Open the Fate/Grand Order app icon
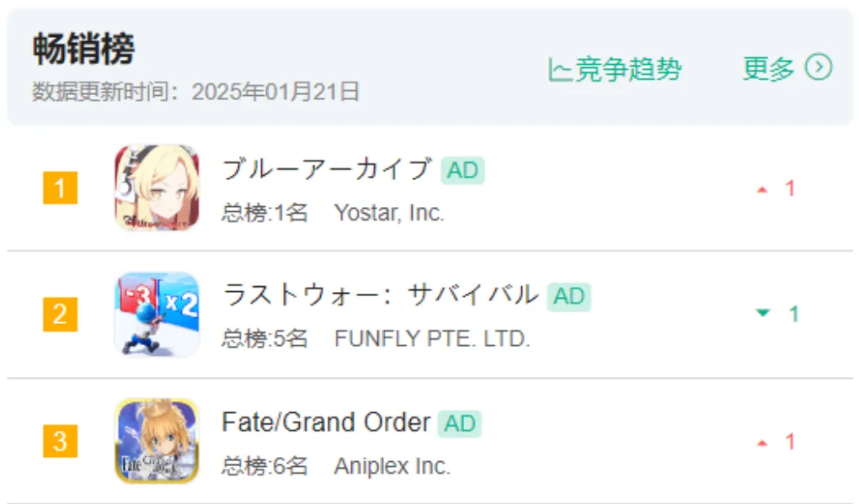The height and width of the screenshot is (504, 859). coord(157,441)
